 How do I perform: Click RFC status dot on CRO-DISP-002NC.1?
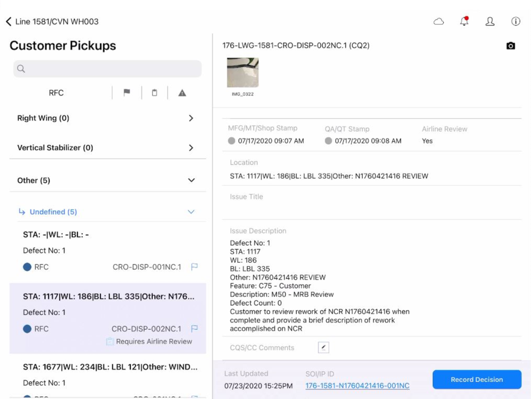pyautogui.click(x=27, y=329)
